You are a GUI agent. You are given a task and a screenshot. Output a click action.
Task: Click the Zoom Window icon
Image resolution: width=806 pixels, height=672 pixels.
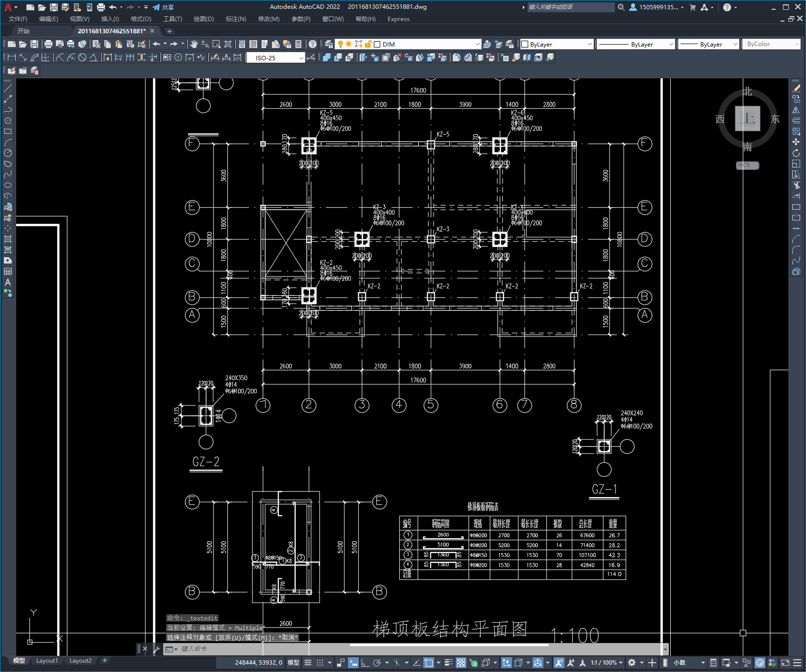pyautogui.click(x=217, y=44)
